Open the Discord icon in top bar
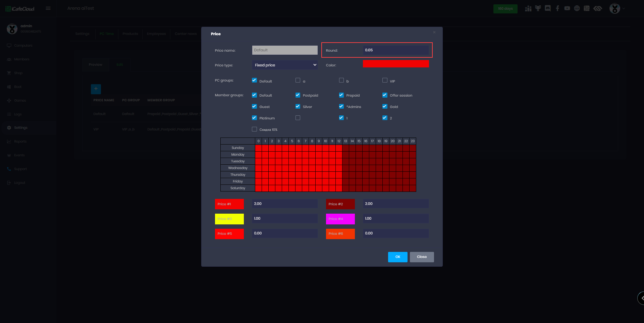This screenshot has width=644, height=323. point(548,8)
